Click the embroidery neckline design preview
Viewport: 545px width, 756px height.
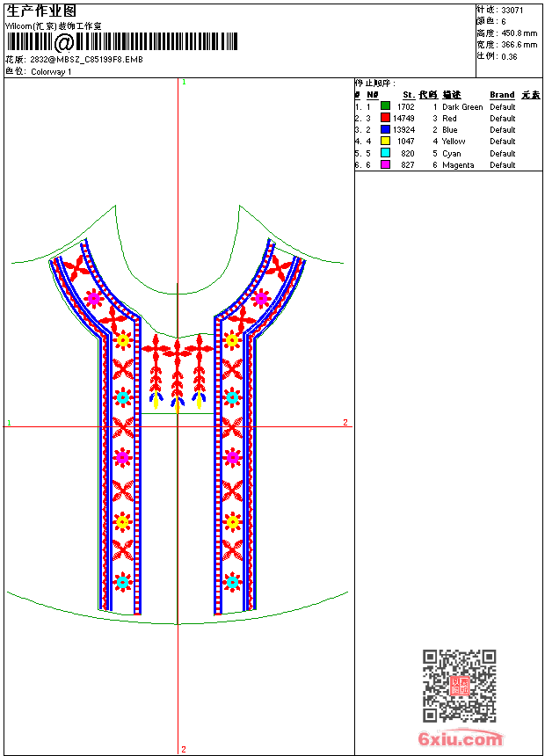(x=178, y=415)
